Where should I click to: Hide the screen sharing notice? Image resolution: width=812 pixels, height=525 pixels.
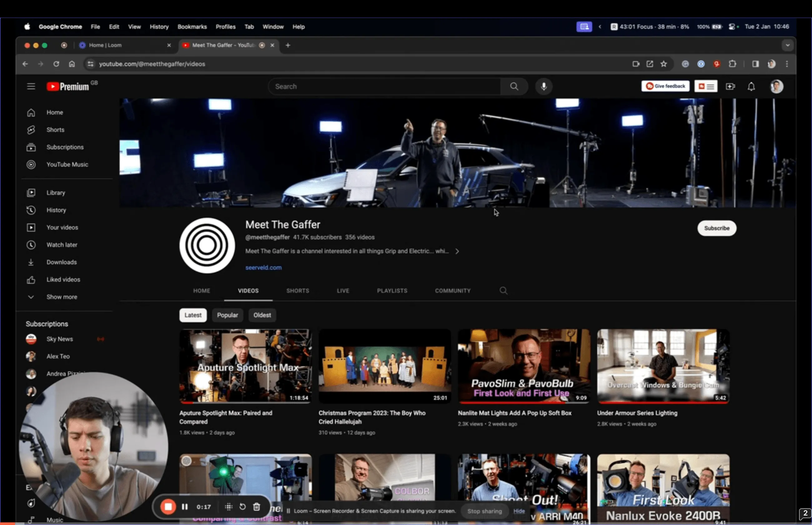tap(519, 511)
